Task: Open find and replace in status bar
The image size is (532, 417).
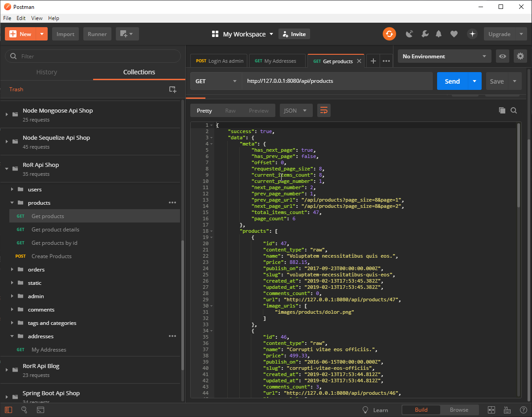Action: [x=24, y=410]
